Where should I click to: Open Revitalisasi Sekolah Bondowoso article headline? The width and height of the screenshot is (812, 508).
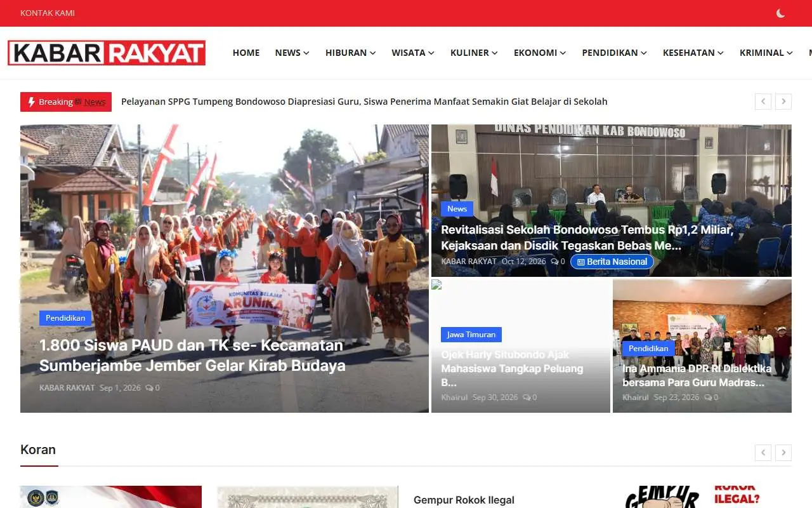click(x=587, y=237)
